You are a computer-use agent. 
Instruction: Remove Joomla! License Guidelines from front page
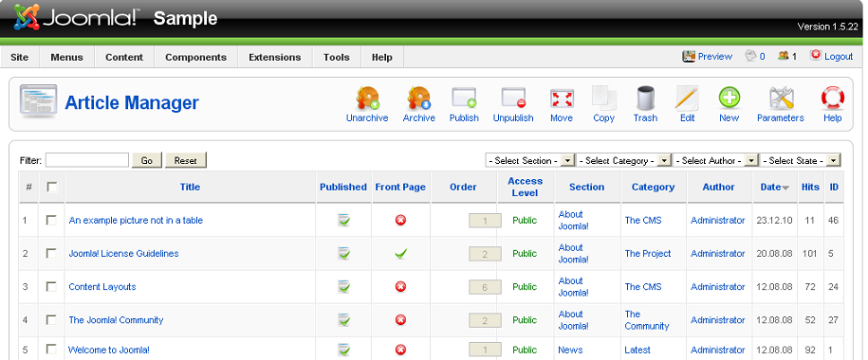pos(400,253)
